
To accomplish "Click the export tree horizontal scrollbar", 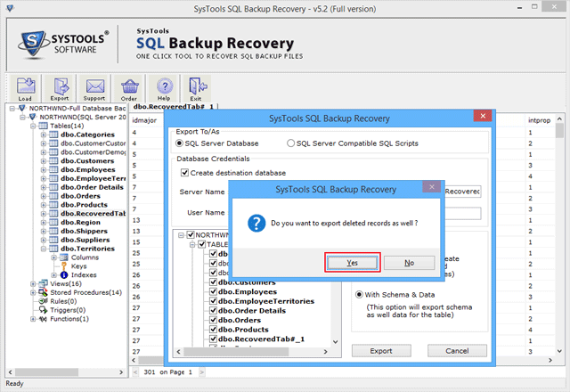I will pyautogui.click(x=236, y=352).
